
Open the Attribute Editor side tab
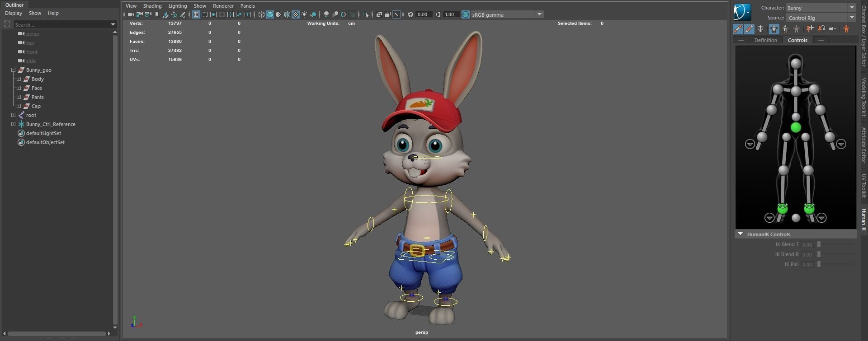(x=863, y=145)
